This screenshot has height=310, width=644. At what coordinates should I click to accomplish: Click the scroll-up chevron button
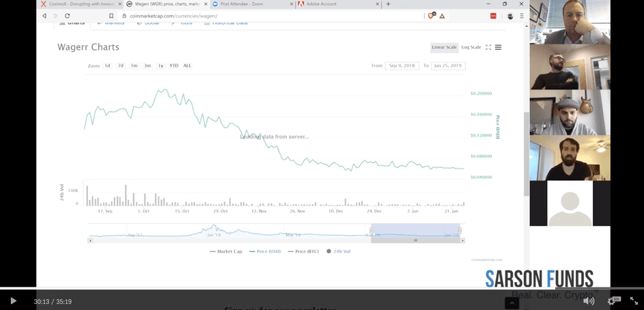click(512, 303)
